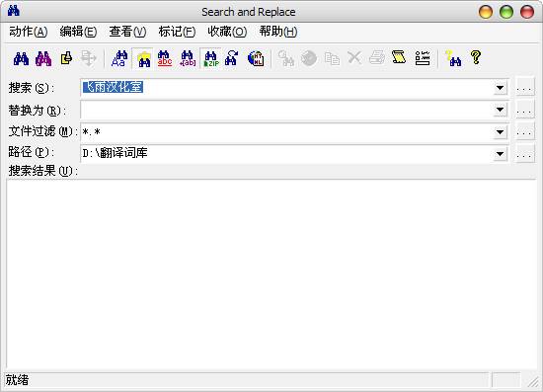Expand the 搜索(S) dropdown arrow

pos(500,88)
